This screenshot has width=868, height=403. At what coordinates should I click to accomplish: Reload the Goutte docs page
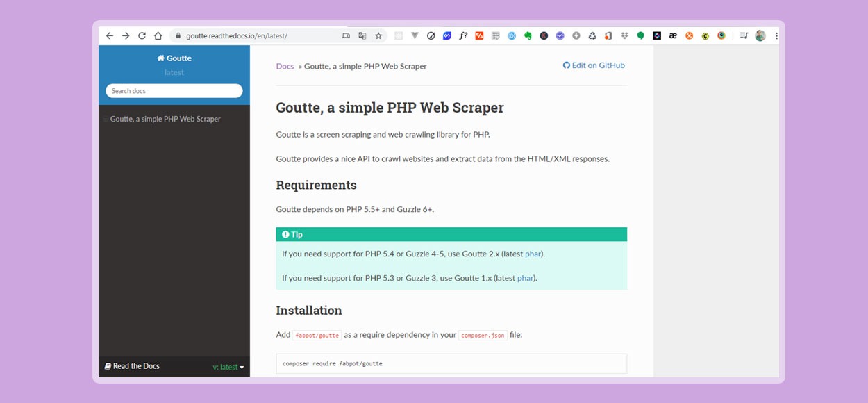click(142, 35)
